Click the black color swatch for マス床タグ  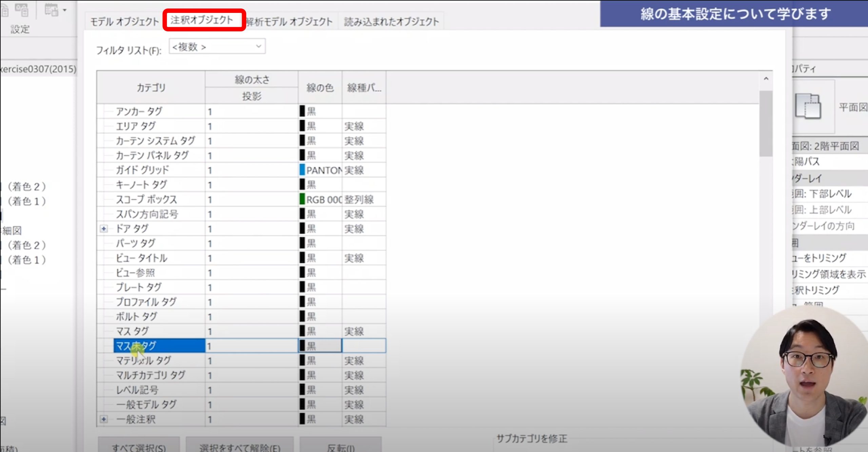coord(302,346)
